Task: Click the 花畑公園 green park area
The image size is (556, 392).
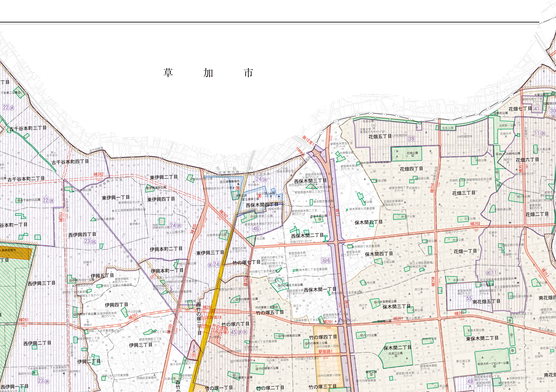Action: (x=407, y=154)
